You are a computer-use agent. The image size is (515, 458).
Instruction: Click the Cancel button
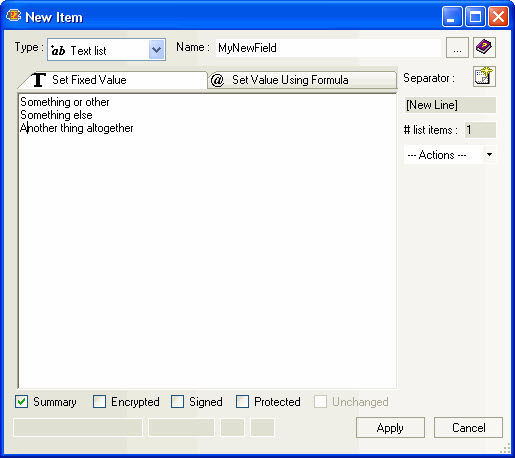pos(468,428)
